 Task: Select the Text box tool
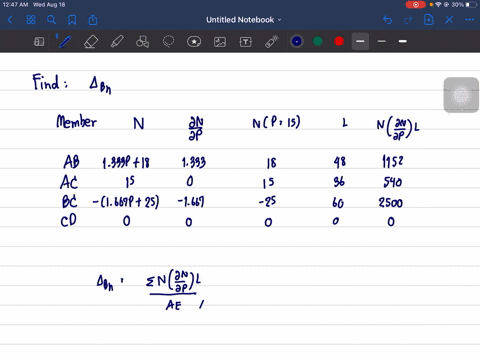(246, 42)
